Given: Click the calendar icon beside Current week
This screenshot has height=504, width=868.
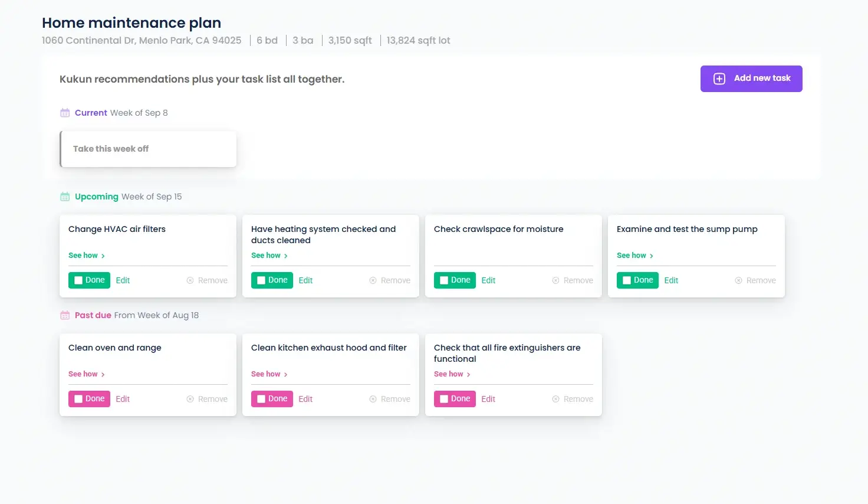Looking at the screenshot, I should coord(65,113).
